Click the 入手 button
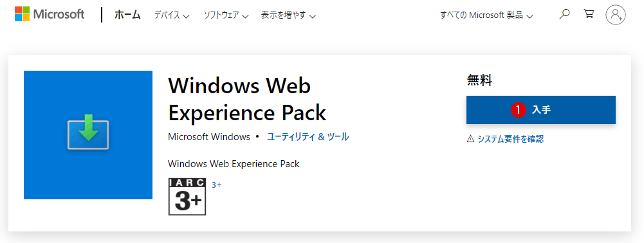 click(541, 109)
